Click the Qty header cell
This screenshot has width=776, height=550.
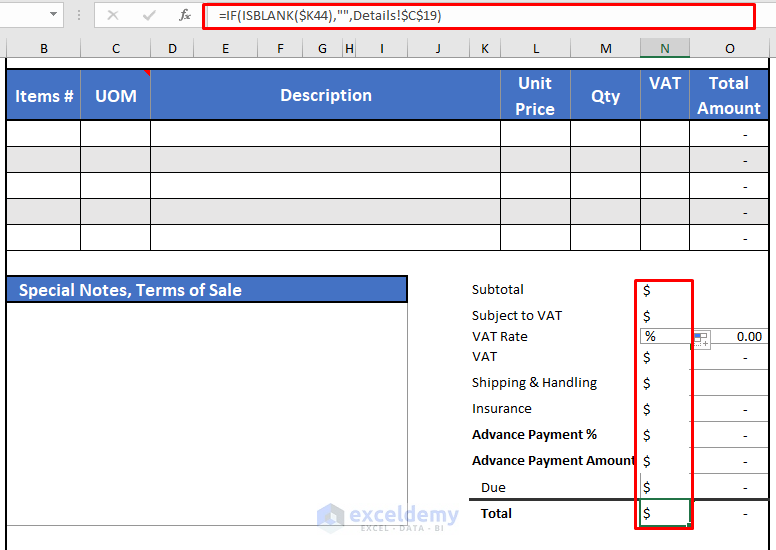tap(605, 95)
